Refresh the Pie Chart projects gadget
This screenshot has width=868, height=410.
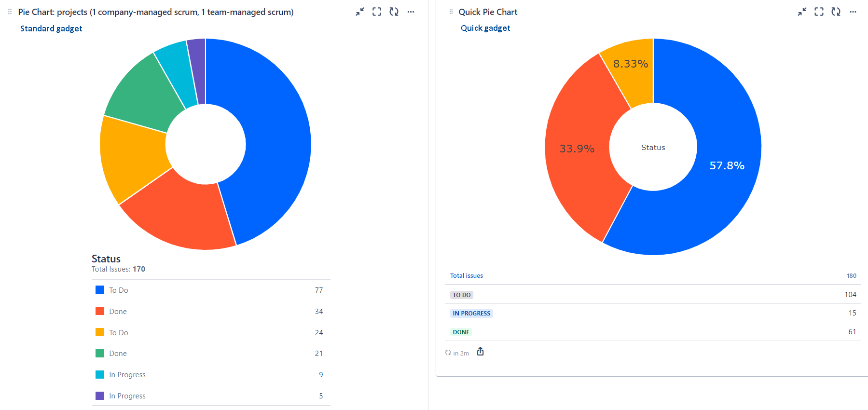tap(394, 12)
